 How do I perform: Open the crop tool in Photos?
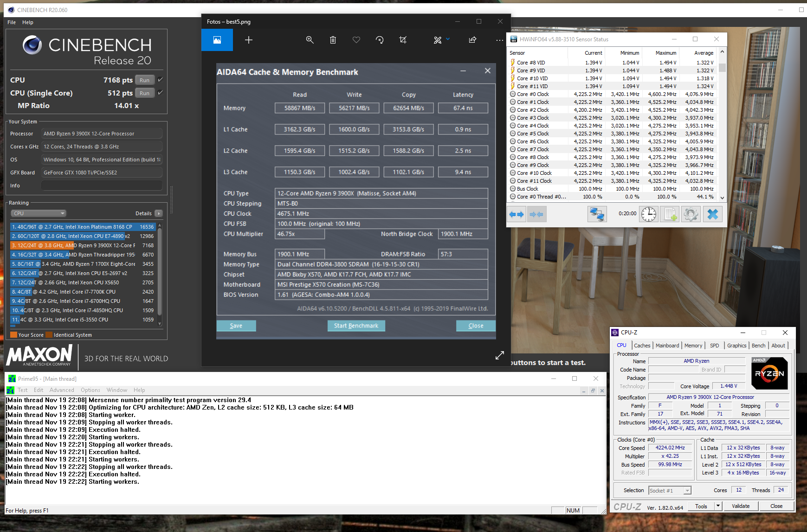pos(403,40)
